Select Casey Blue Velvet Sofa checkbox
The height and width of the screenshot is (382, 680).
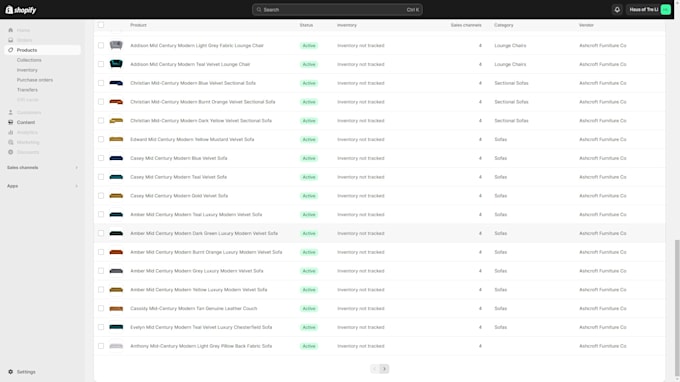[101, 158]
